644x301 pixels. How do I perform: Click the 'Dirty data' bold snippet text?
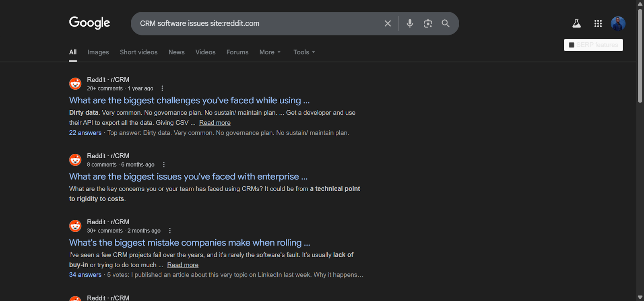[84, 113]
